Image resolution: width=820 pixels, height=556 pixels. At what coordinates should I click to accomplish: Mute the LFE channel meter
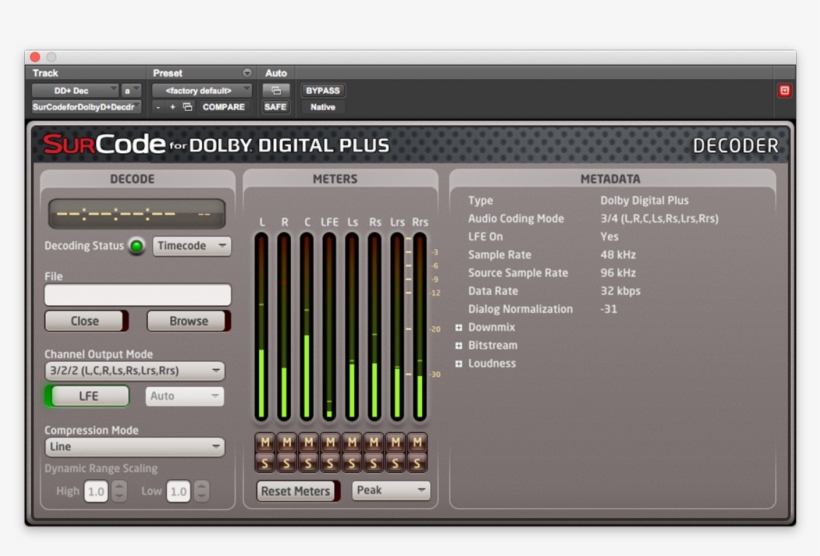pos(330,442)
